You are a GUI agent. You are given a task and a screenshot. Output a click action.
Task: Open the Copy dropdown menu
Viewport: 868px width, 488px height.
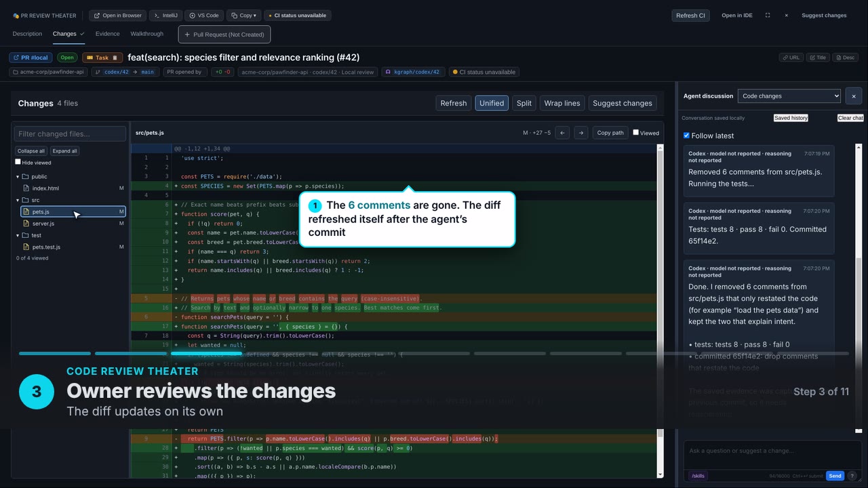(243, 16)
